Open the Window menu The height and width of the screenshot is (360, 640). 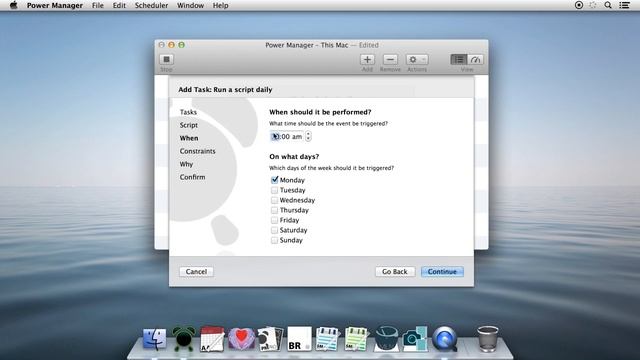click(x=190, y=5)
